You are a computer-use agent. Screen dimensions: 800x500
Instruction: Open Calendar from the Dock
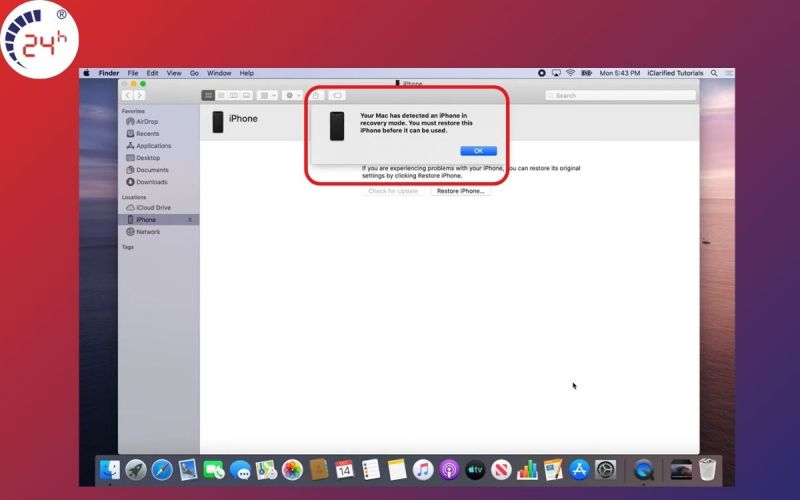coord(344,469)
